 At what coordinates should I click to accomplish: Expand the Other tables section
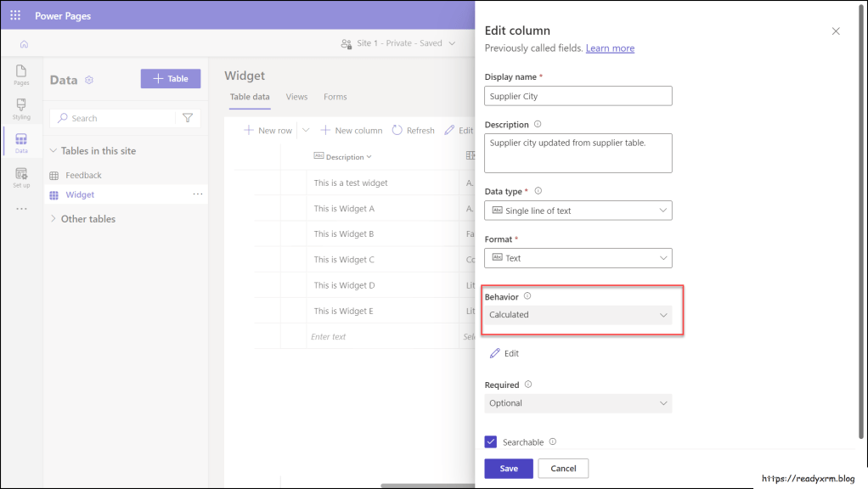coord(87,219)
